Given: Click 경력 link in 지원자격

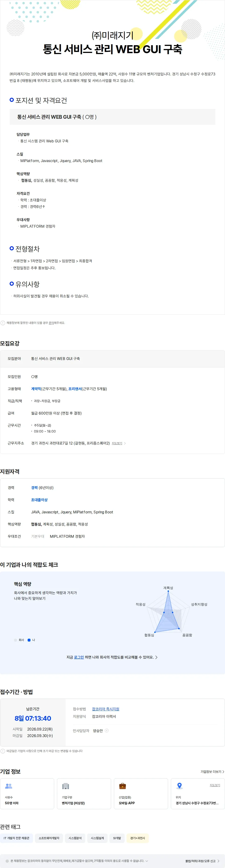Looking at the screenshot, I should click(34, 488).
